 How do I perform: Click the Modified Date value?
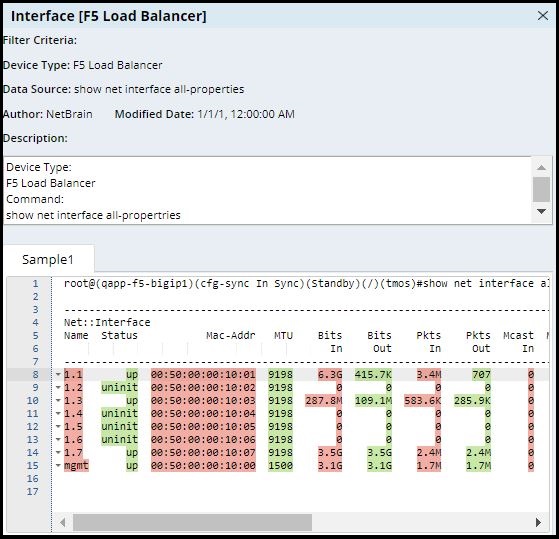coord(246,114)
